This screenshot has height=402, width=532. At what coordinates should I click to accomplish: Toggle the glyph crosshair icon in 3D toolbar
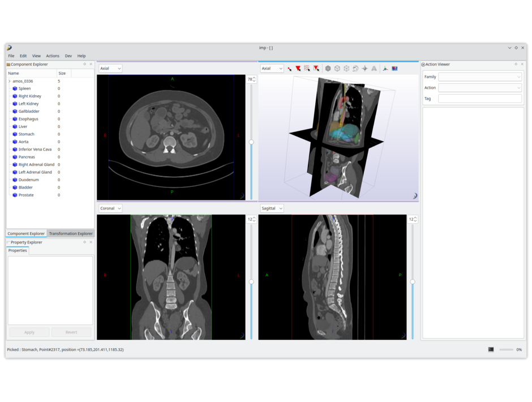tap(364, 69)
